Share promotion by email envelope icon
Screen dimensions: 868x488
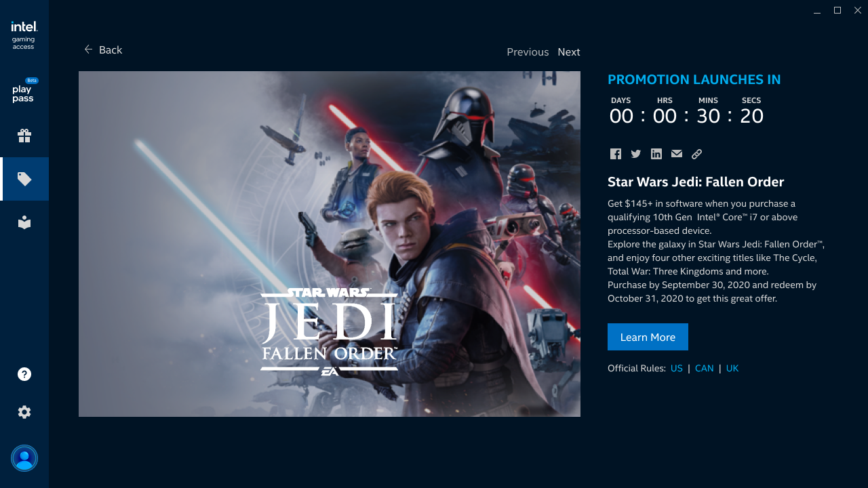coord(677,154)
